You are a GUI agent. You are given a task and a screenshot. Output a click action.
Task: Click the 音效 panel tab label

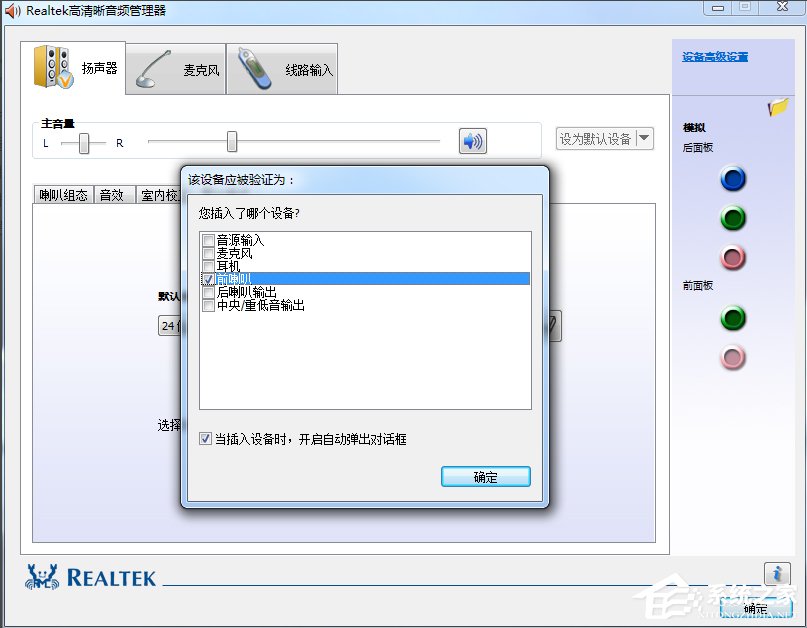point(113,195)
